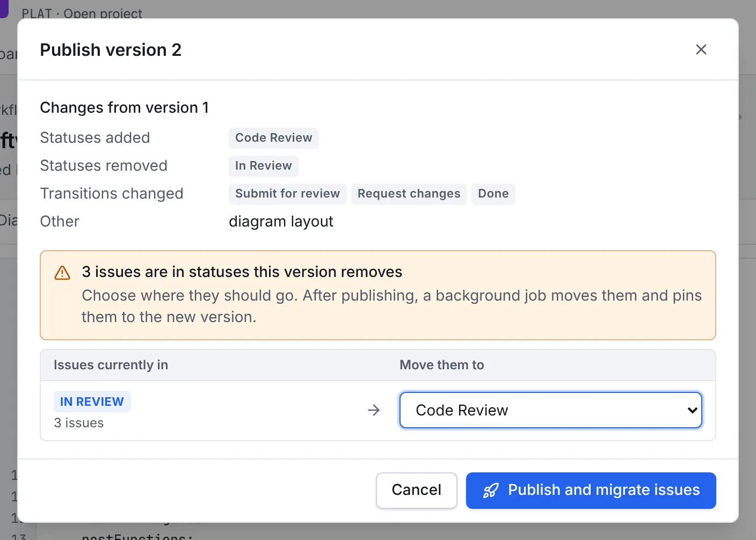Viewport: 756px width, 540px height.
Task: Click the Move them to column header
Action: pos(441,365)
